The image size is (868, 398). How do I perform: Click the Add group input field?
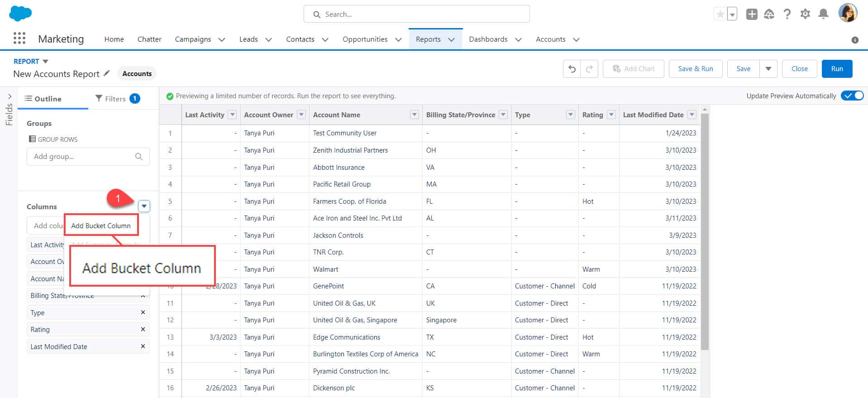88,157
